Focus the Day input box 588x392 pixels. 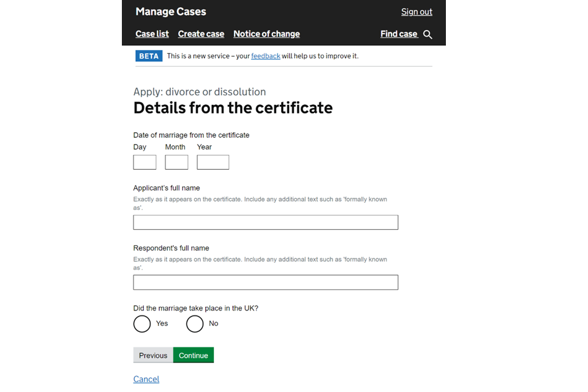pos(145,162)
